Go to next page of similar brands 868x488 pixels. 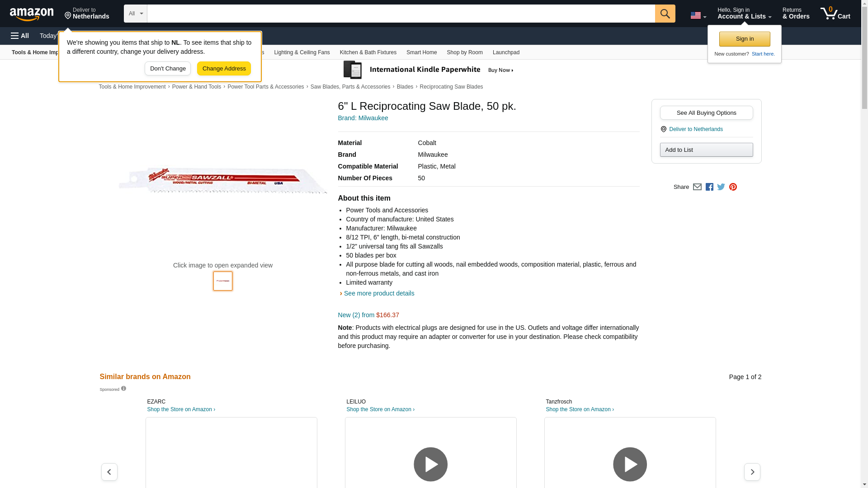752,472
